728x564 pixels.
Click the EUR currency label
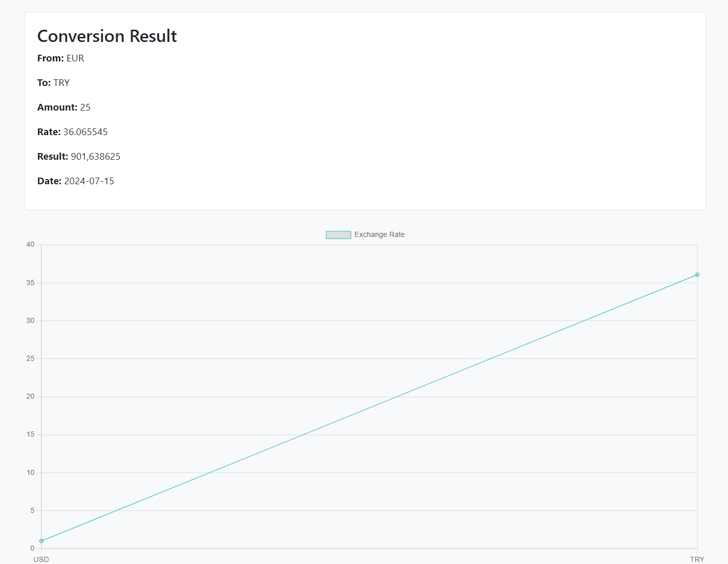tap(75, 58)
